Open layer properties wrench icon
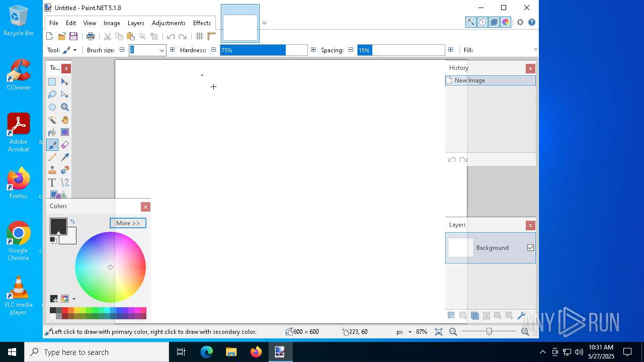644x362 pixels. click(x=521, y=316)
